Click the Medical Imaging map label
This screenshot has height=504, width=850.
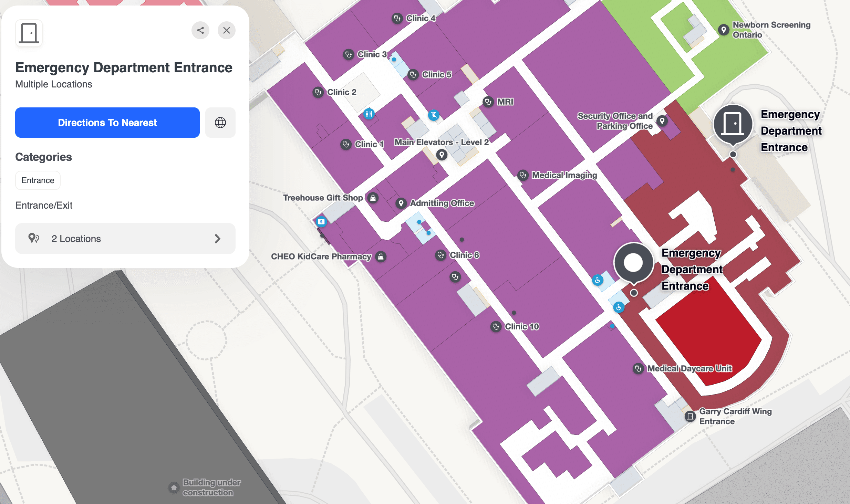(x=564, y=175)
